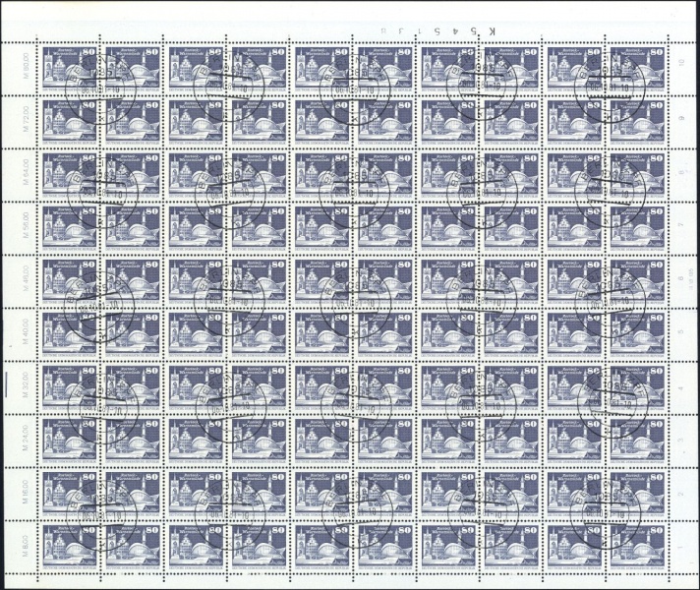Image resolution: width=700 pixels, height=590 pixels.
Task: Click row number '9' in right margin
Action: (680, 118)
